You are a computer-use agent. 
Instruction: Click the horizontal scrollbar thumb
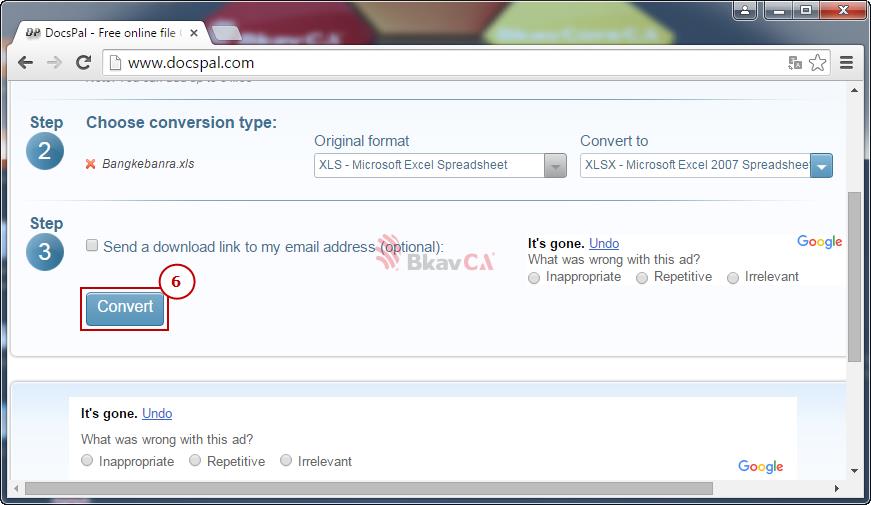point(369,489)
